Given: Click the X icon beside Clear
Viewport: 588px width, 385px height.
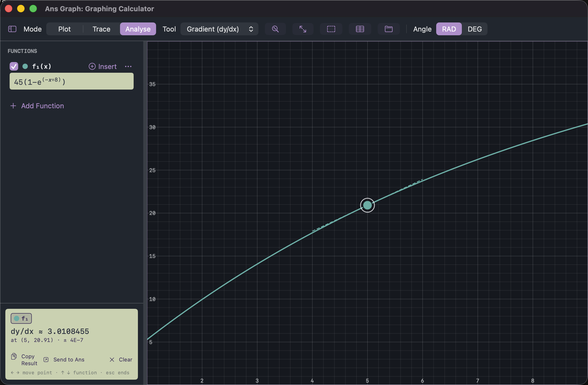Looking at the screenshot, I should point(112,360).
